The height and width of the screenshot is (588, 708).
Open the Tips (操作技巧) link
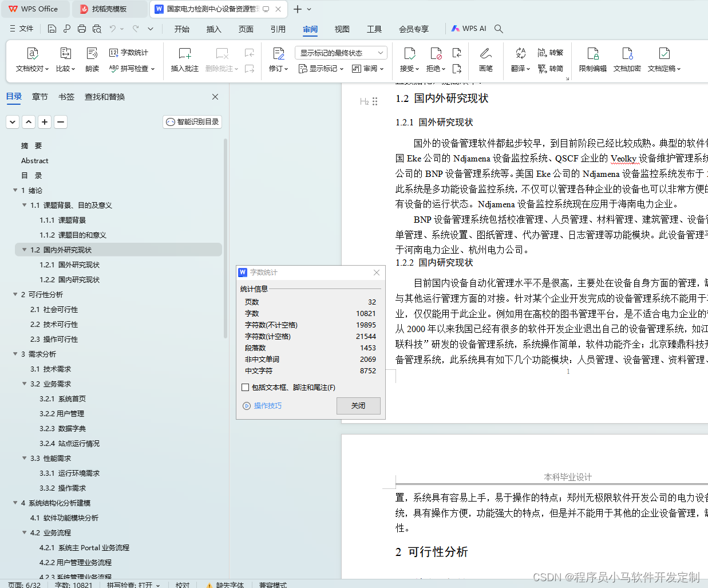(263, 406)
